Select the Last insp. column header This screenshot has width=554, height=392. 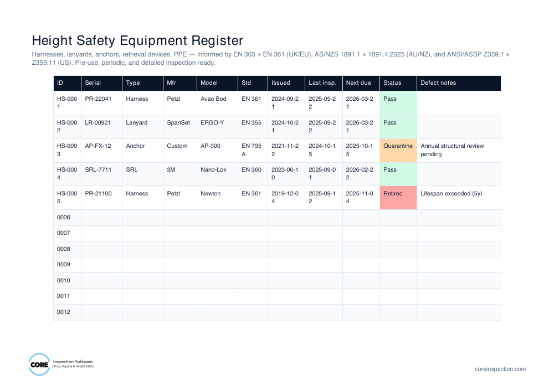point(324,83)
